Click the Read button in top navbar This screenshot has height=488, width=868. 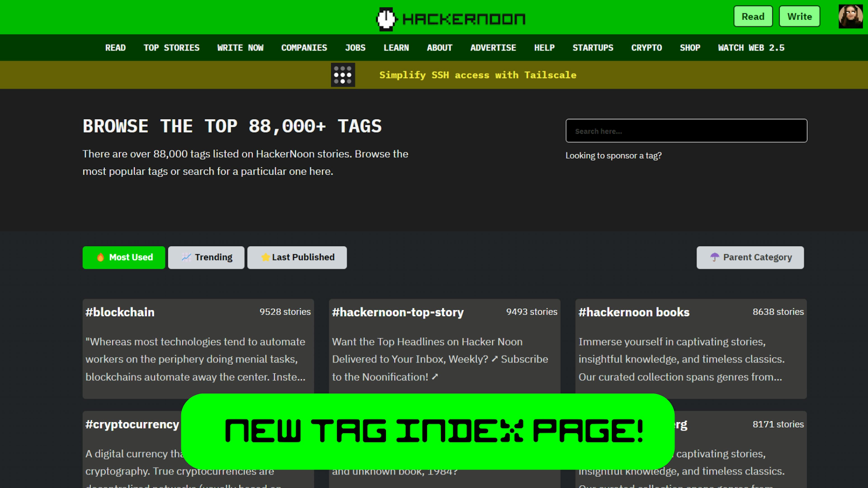(753, 16)
